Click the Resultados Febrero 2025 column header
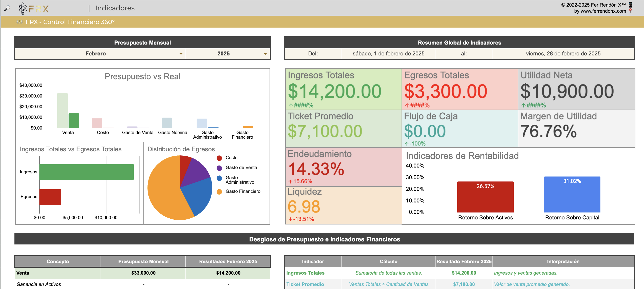The height and width of the screenshot is (289, 644). 228,261
